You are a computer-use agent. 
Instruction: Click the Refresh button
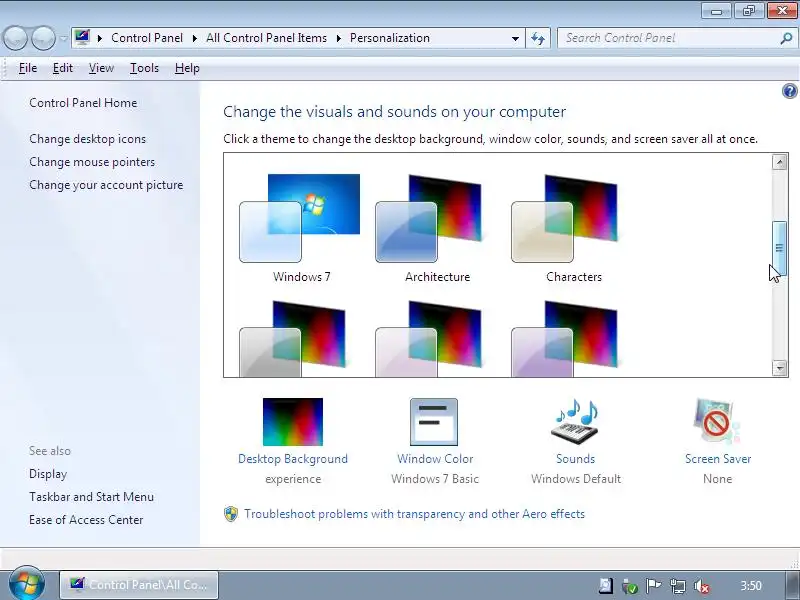tap(538, 38)
